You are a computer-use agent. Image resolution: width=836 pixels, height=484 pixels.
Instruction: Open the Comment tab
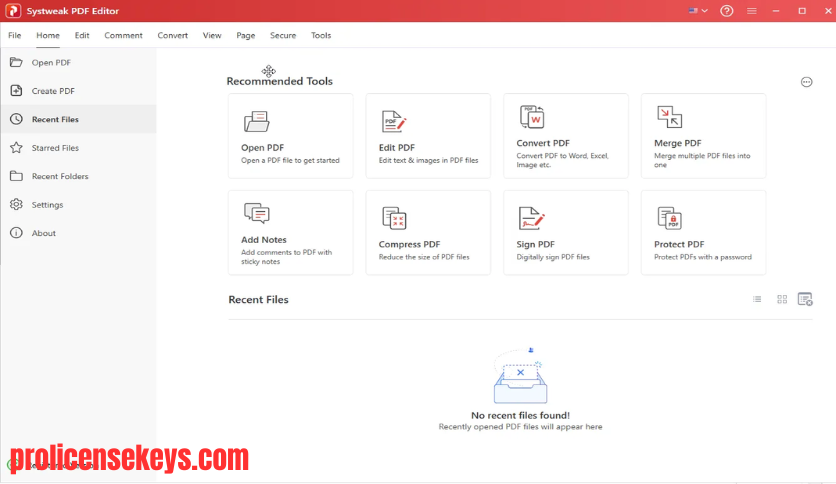tap(123, 35)
